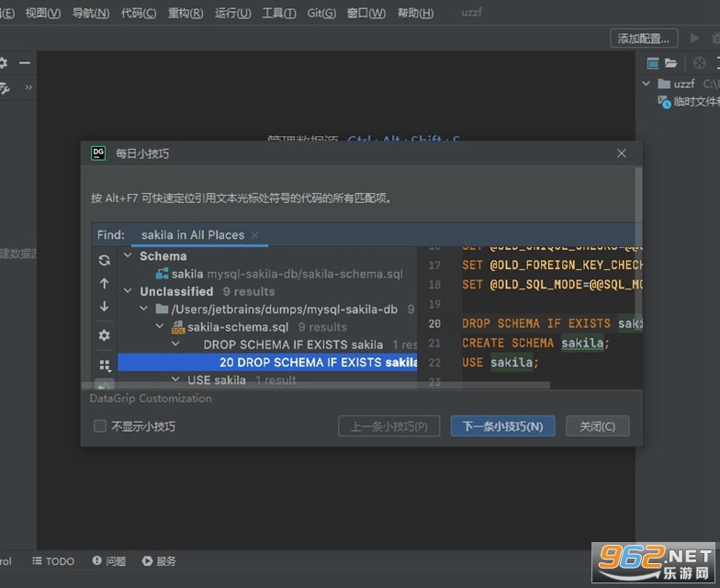Click line number 20 in the gutter
This screenshot has width=720, height=588.
click(x=434, y=323)
